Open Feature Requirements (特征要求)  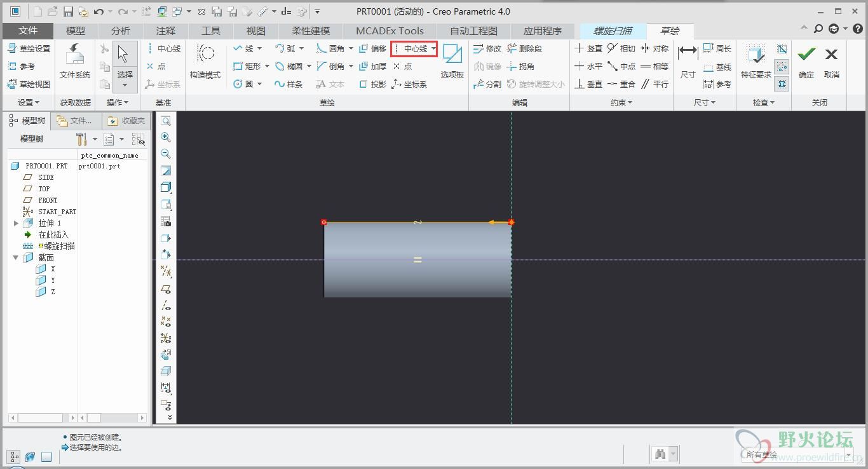coord(756,62)
